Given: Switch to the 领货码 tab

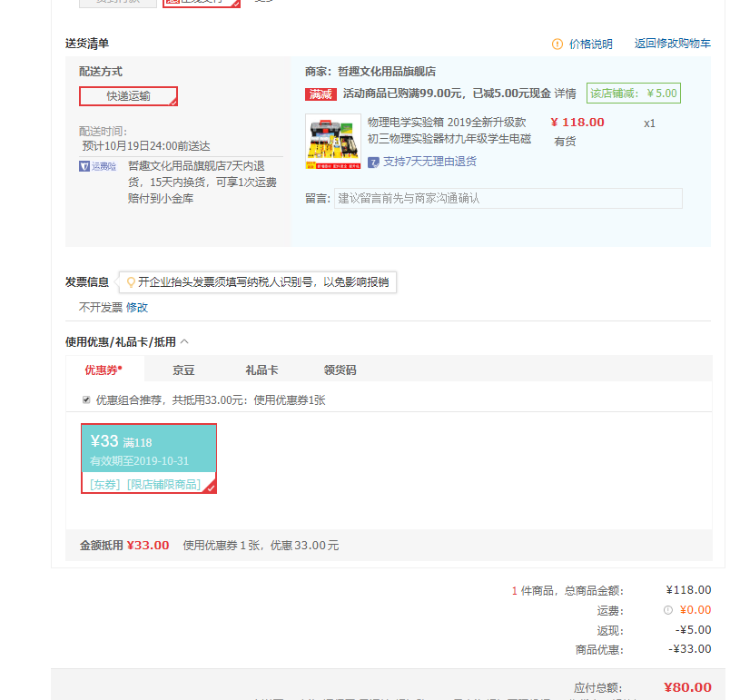Looking at the screenshot, I should tap(340, 370).
